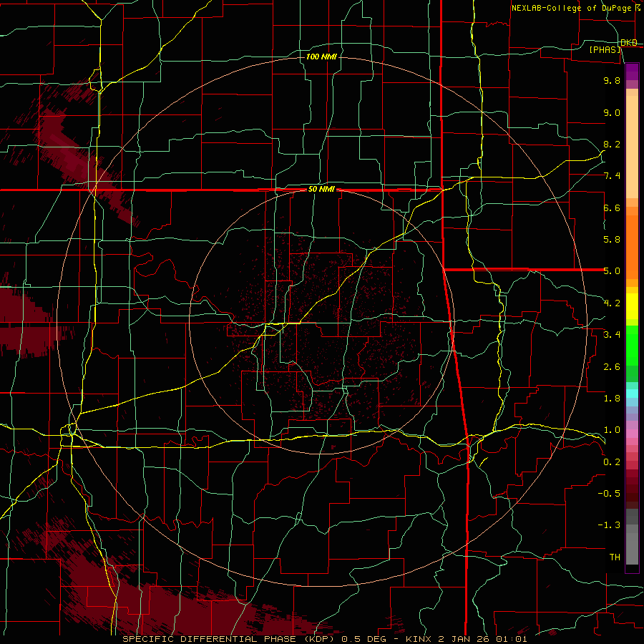Screen dimensions: 644x644
Task: Click the -1.3 value on color scale
Action: tap(609, 525)
